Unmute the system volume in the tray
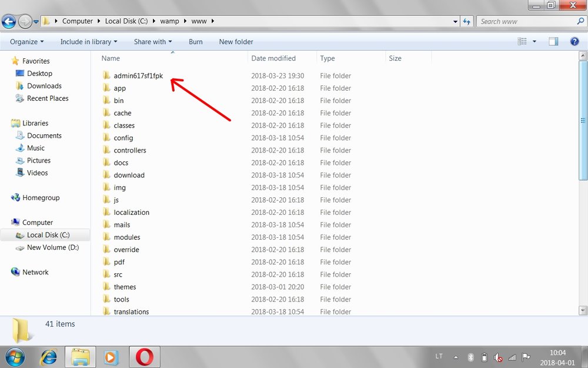588x368 pixels. (x=498, y=357)
